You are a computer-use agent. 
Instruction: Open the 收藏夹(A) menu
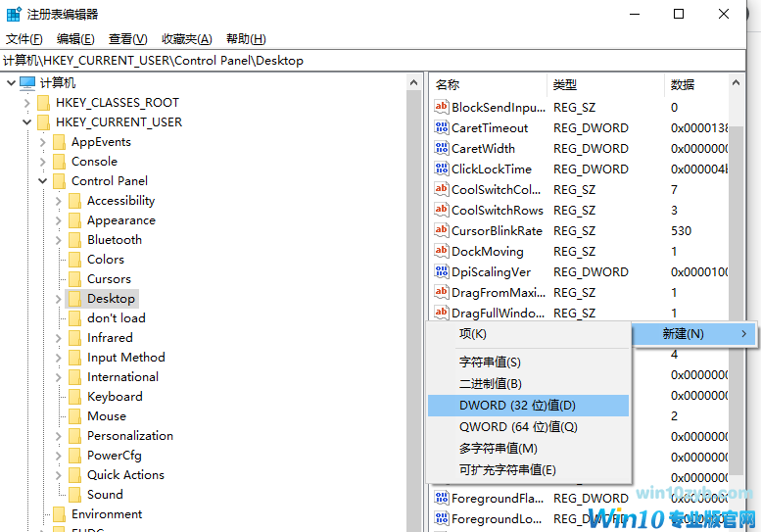point(186,39)
